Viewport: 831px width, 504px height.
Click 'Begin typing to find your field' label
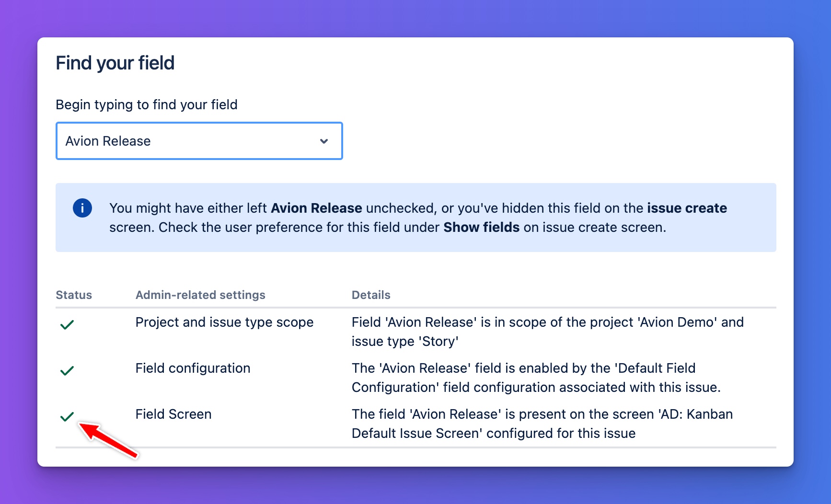click(147, 105)
